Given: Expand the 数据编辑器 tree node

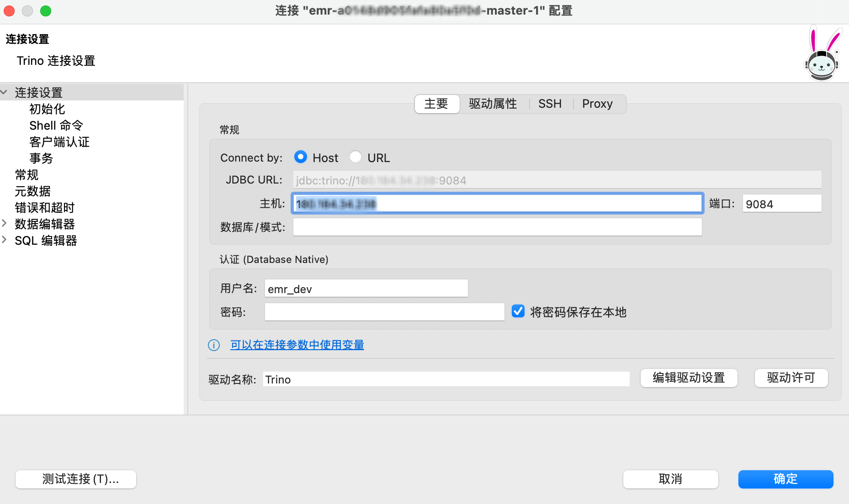Looking at the screenshot, I should (4, 224).
